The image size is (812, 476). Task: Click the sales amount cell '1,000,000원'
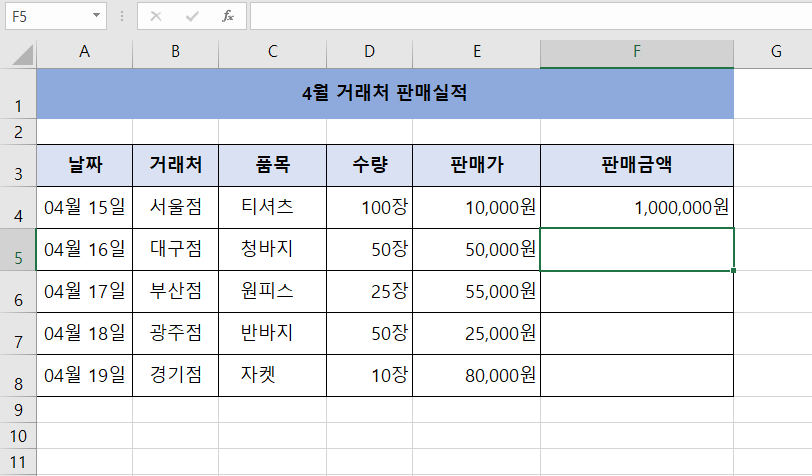[637, 208]
